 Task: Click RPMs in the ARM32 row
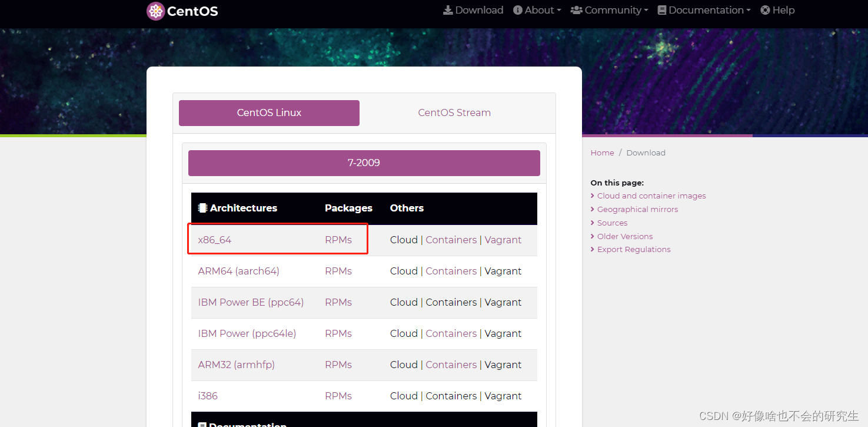coord(338,365)
